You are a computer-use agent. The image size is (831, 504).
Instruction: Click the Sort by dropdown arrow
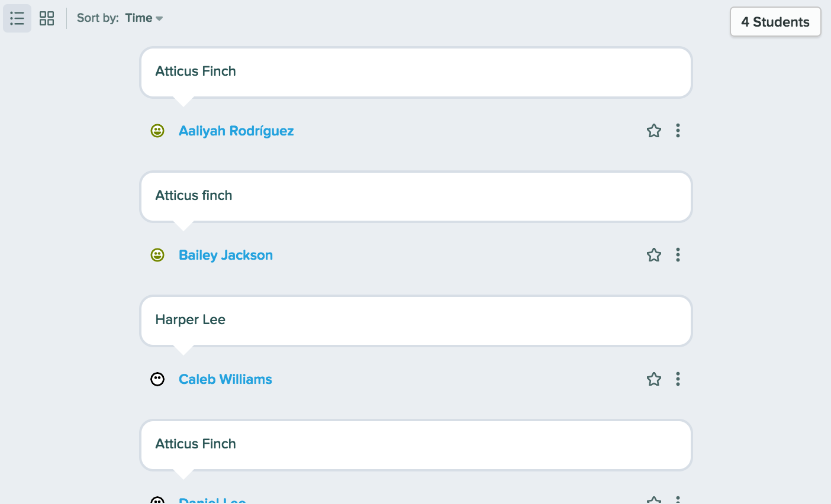(159, 19)
